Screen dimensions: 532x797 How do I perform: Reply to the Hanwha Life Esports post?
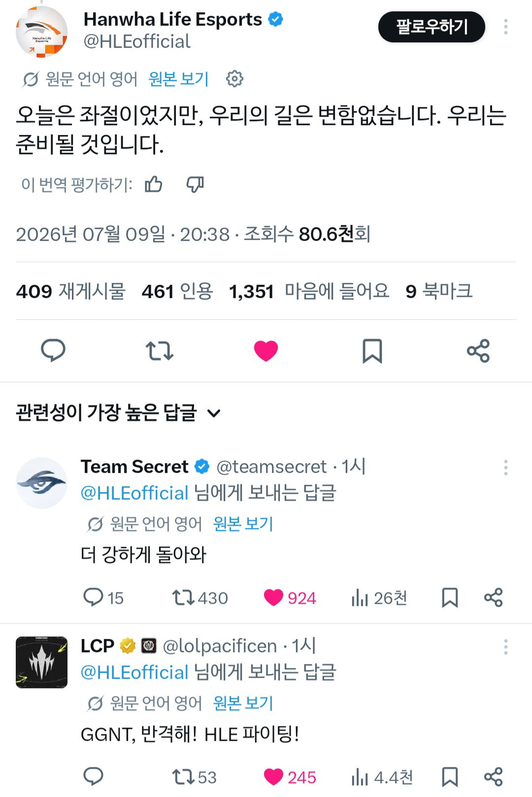(x=53, y=351)
